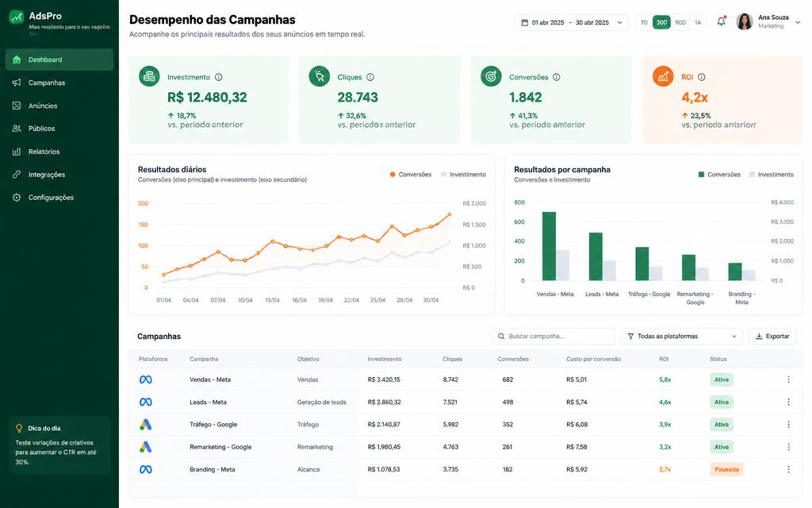Open the three-dot menu for Branding - Meta row
Image resolution: width=812 pixels, height=508 pixels.
click(788, 469)
